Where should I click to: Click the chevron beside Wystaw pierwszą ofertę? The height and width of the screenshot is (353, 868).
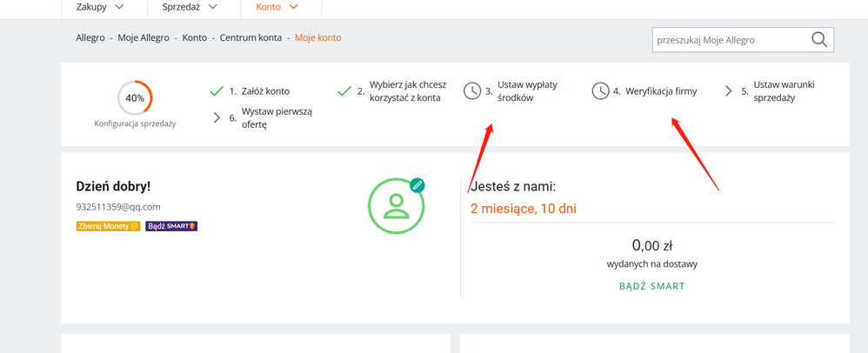tap(217, 117)
